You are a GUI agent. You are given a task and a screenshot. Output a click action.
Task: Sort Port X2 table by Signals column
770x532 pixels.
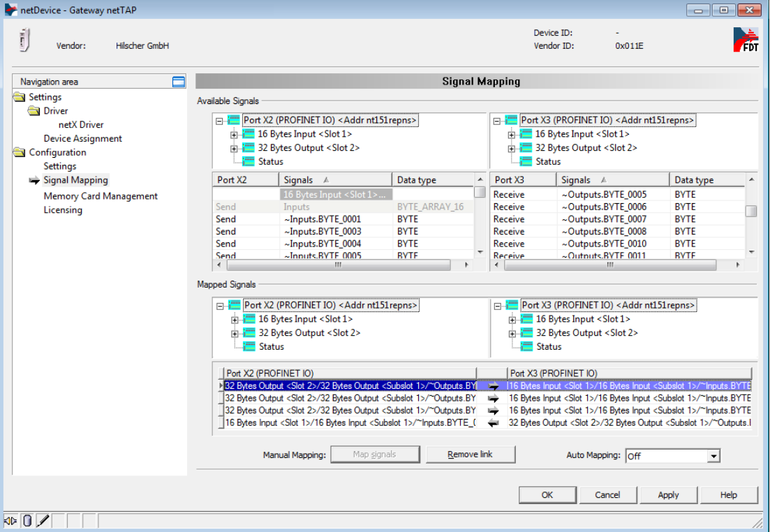[x=335, y=180]
